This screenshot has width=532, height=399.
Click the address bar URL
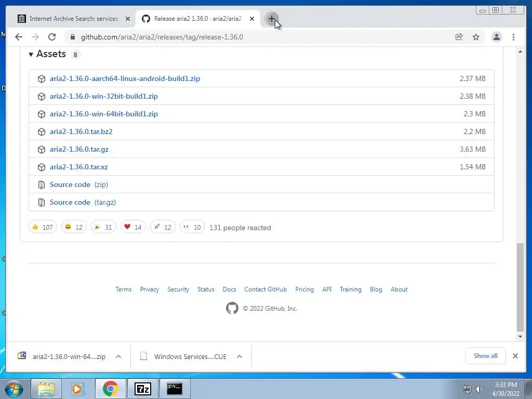click(162, 37)
